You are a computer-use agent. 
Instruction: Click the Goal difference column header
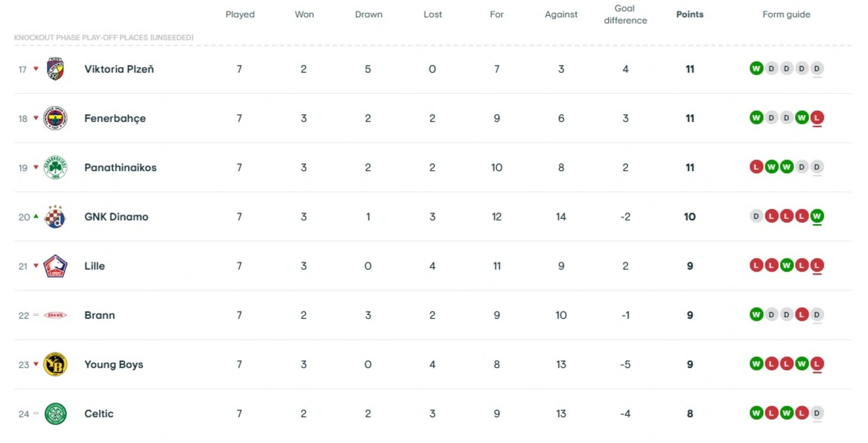coord(625,14)
